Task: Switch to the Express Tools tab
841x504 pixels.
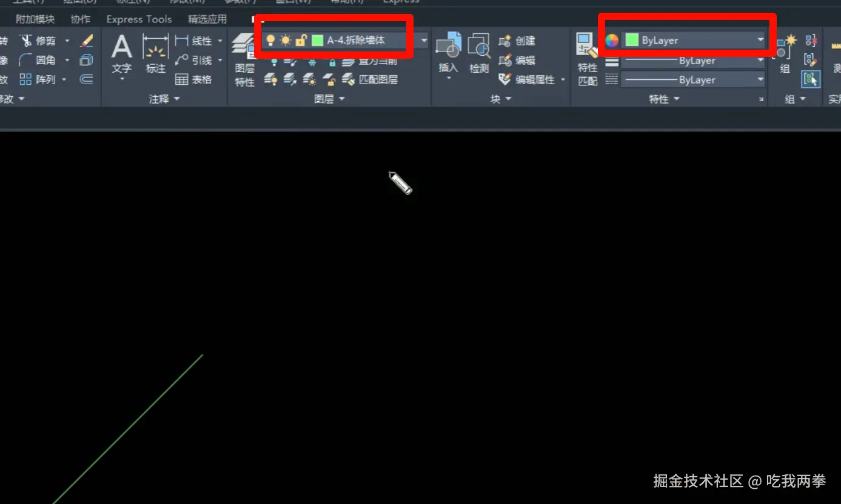Action: [x=138, y=19]
